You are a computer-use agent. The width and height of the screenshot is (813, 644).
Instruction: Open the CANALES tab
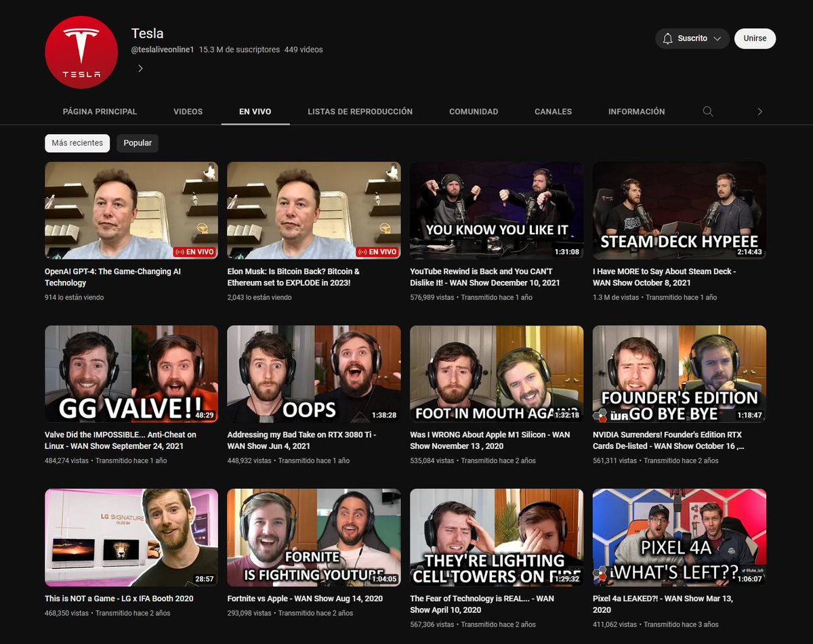(x=553, y=112)
